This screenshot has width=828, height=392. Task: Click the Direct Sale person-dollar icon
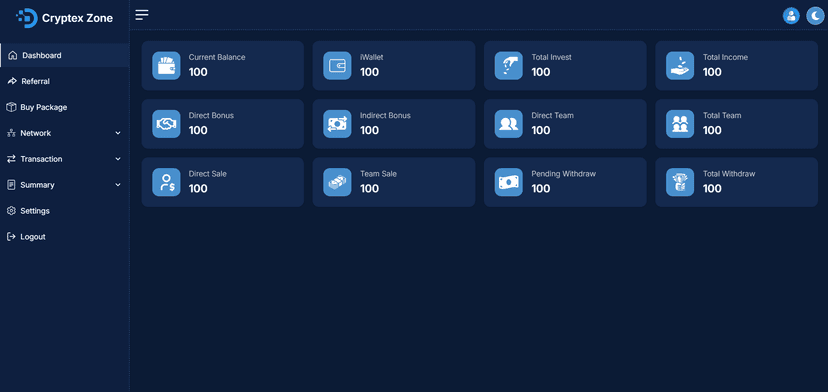(166, 182)
